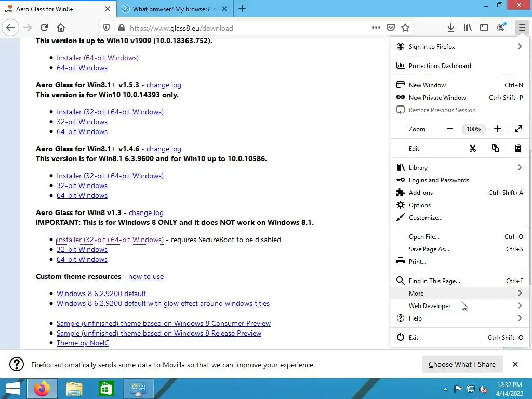532x399 pixels.
Task: Open downloads panel arrow icon
Action: [x=450, y=28]
